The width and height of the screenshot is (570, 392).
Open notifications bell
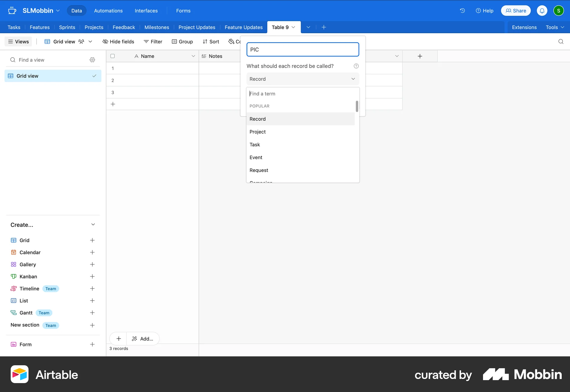tap(542, 10)
